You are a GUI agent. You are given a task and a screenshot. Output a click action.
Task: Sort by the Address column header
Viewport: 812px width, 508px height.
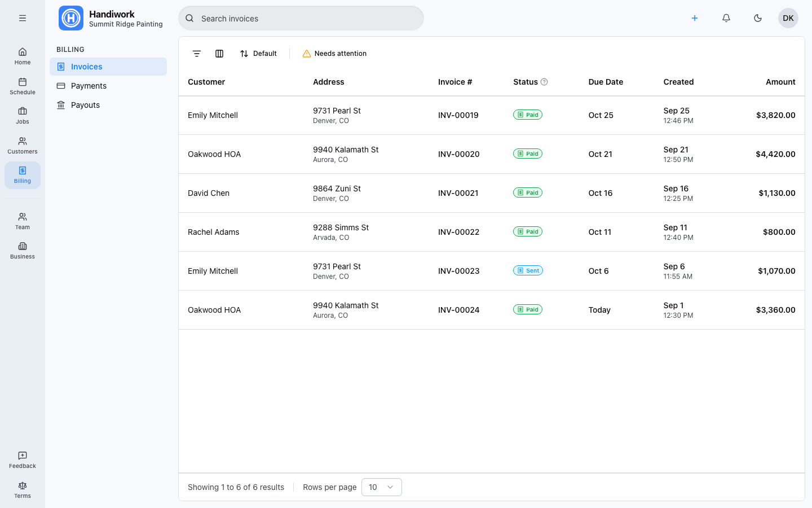pyautogui.click(x=329, y=82)
